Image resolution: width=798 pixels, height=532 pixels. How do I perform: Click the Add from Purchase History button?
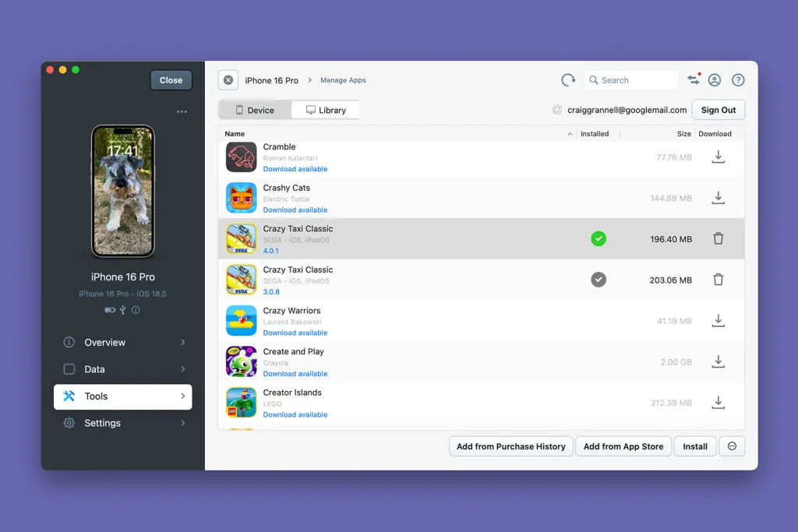510,446
